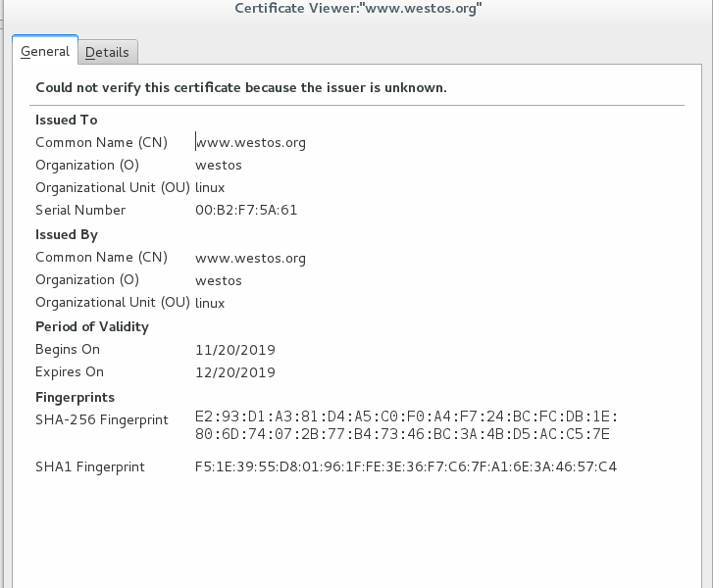Click the Period of Validity heading
713x588 pixels.
click(92, 326)
